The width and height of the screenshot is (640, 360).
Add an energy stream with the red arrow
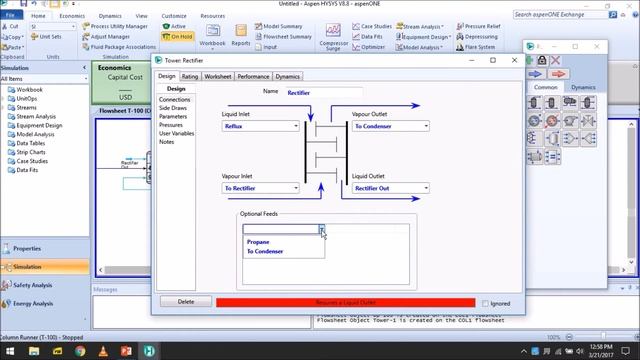[x=558, y=74]
